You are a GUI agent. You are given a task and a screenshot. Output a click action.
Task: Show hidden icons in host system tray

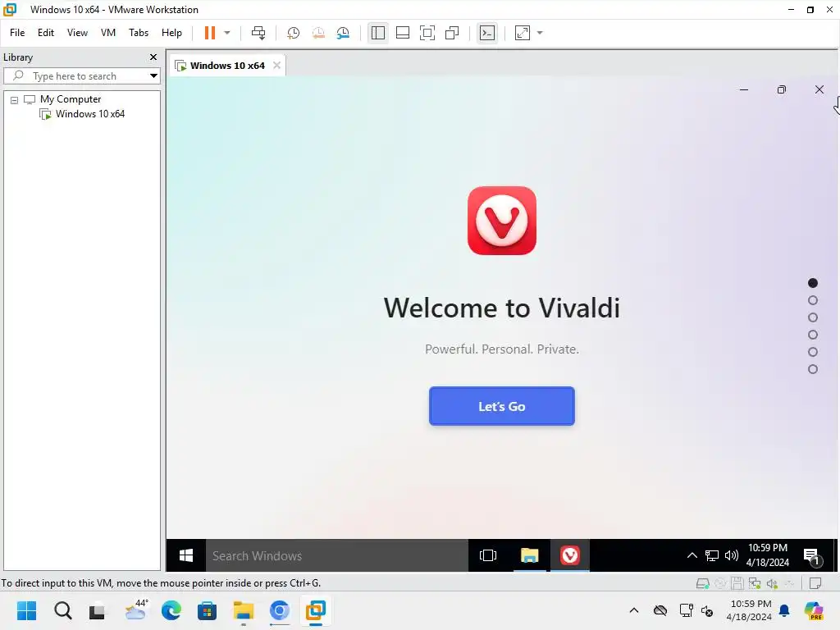634,610
